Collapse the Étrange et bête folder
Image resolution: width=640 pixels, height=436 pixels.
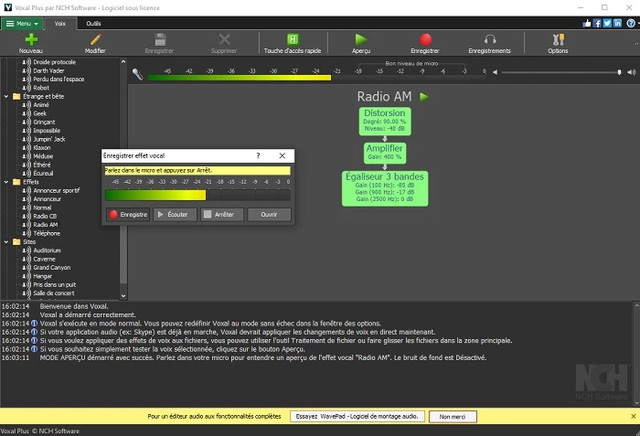(6, 97)
